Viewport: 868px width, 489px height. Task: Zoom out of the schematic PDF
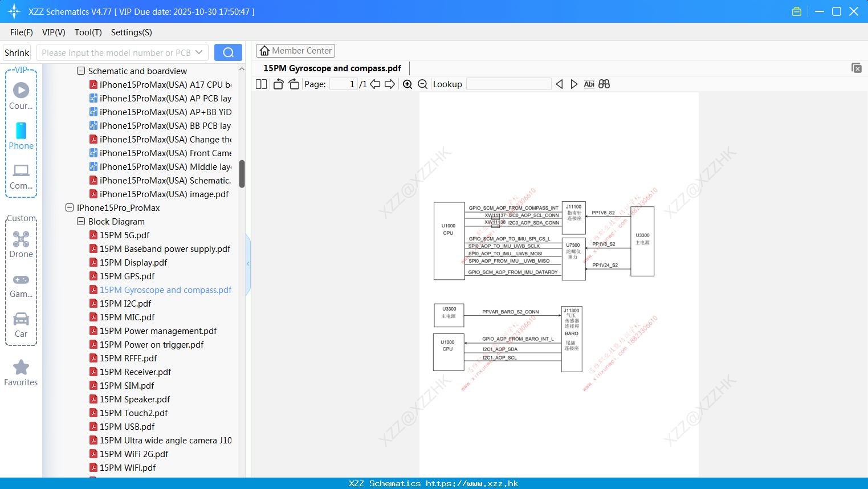[x=423, y=84]
